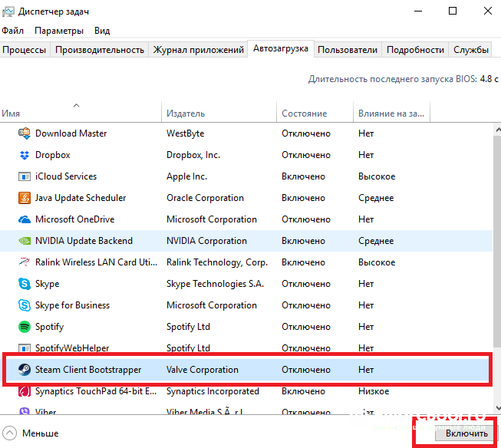Click Отключено status in Steam row
Viewport: 501px width, 448px height.
point(306,370)
